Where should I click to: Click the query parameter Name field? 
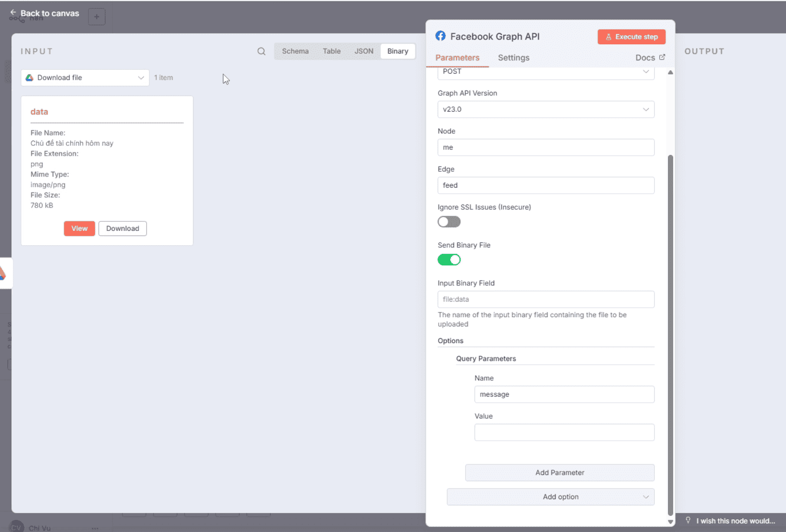(564, 394)
